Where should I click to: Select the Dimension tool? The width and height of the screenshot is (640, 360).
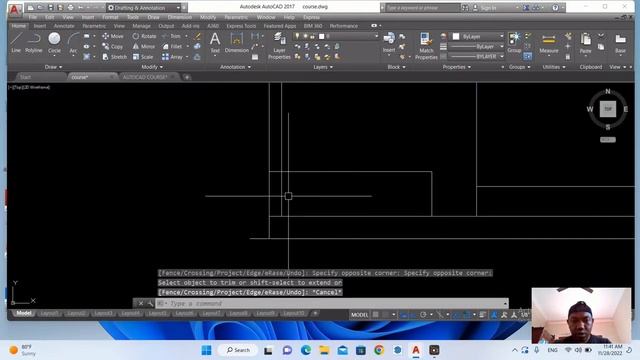237,43
